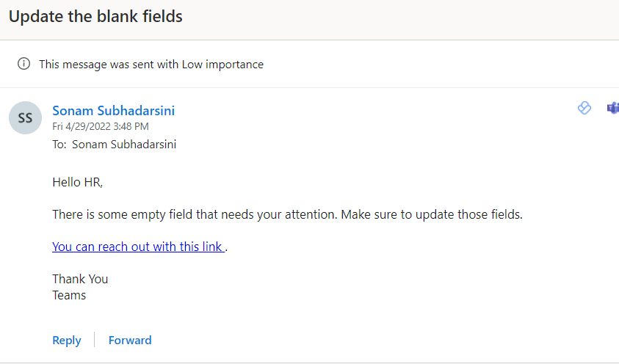Select recipient Sonam Subhadarsini on To line

click(124, 145)
